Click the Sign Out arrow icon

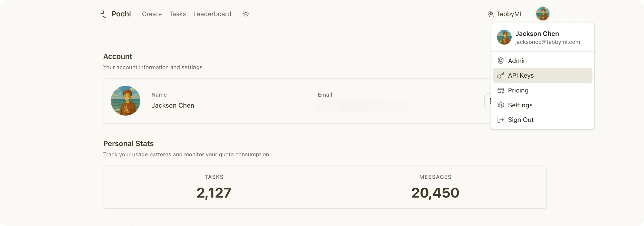tap(501, 120)
